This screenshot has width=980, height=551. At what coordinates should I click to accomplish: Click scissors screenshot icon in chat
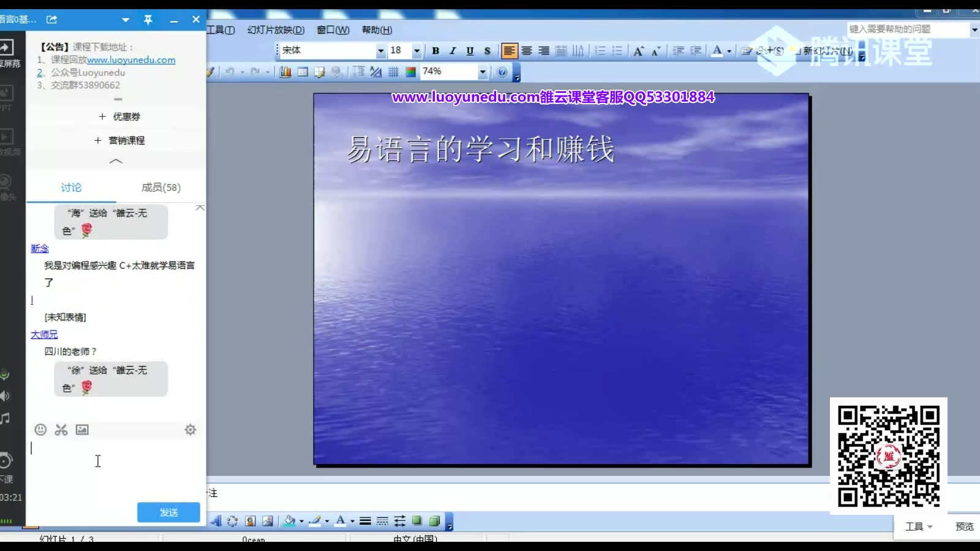(61, 430)
